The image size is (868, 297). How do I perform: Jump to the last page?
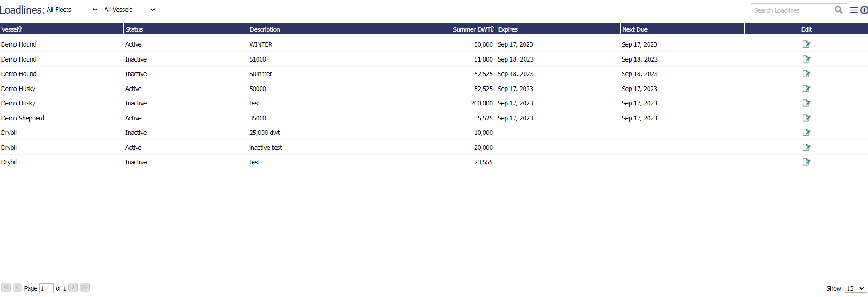coord(85,287)
